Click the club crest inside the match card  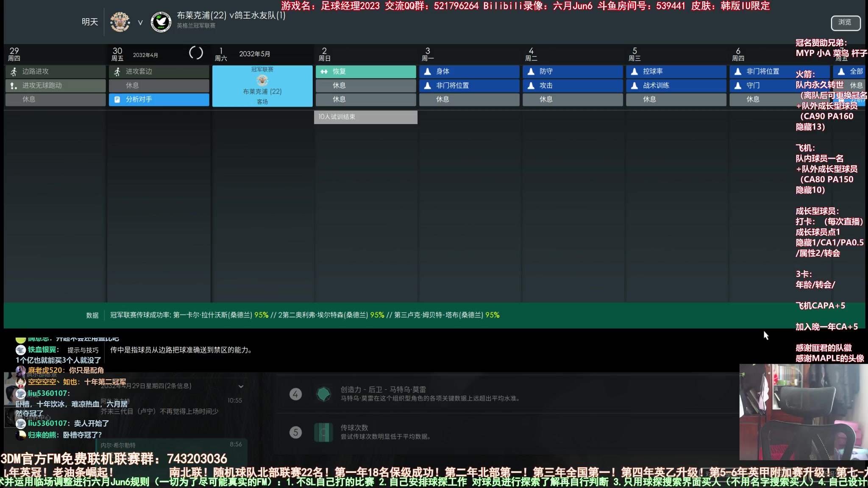262,80
